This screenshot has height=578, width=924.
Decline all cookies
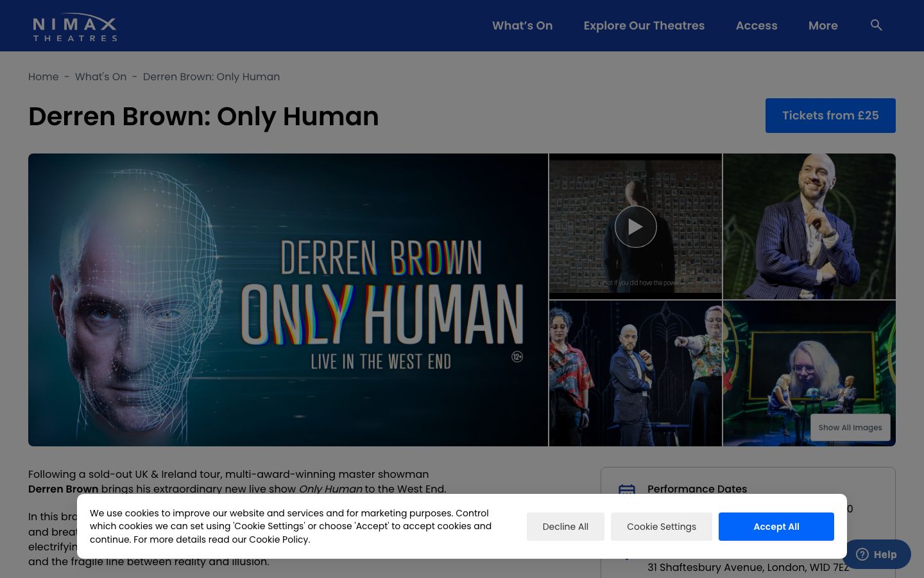(565, 527)
